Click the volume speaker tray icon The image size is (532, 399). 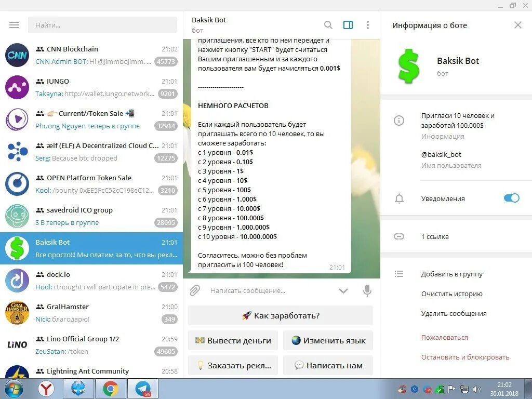coord(477,389)
